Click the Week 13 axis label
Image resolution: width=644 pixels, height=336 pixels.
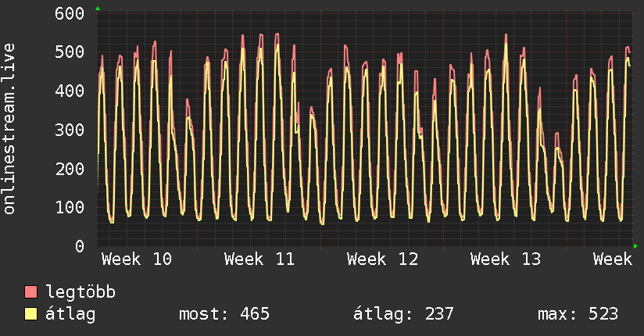click(x=506, y=259)
